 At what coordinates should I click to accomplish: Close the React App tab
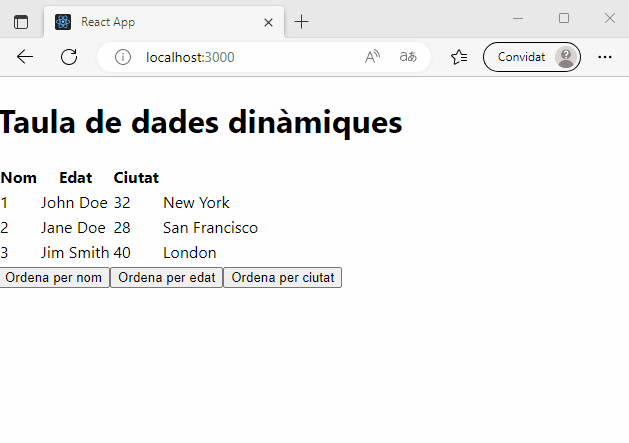click(268, 22)
